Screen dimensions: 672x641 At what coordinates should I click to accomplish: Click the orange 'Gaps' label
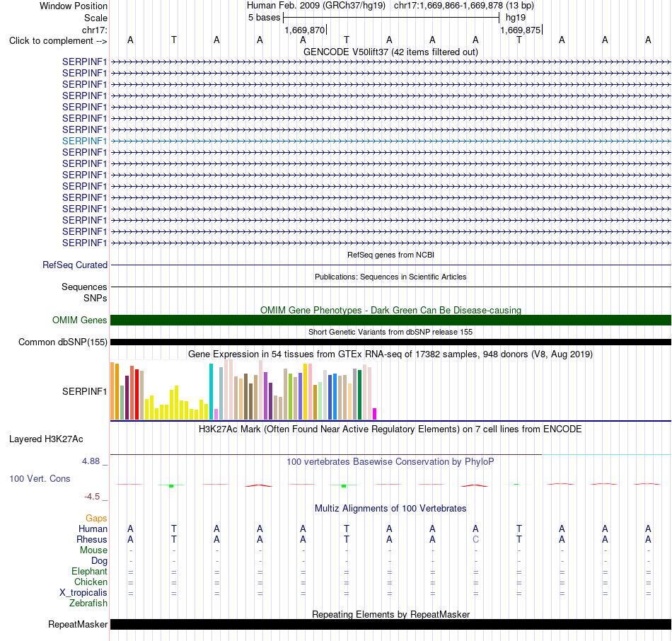pyautogui.click(x=96, y=519)
